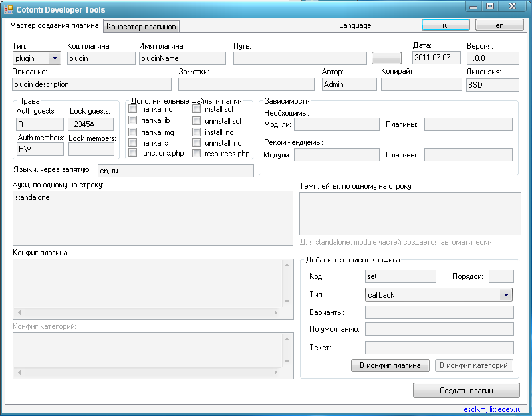Edit the Версия field
Image resolution: width=532 pixels, height=416 pixels.
pyautogui.click(x=493, y=58)
